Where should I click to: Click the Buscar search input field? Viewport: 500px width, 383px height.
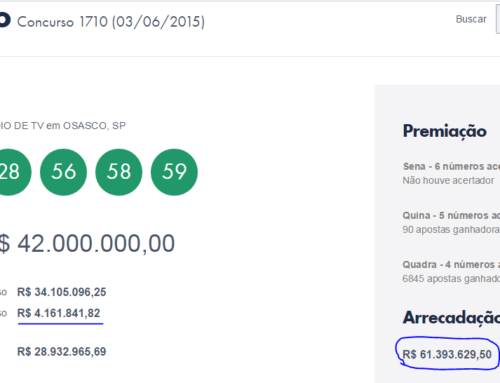(x=498, y=19)
